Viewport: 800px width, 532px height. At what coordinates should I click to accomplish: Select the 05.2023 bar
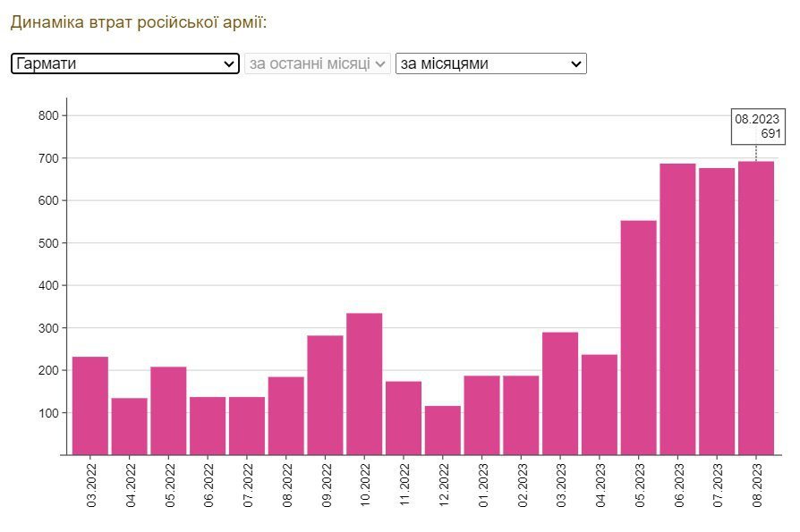coord(638,337)
